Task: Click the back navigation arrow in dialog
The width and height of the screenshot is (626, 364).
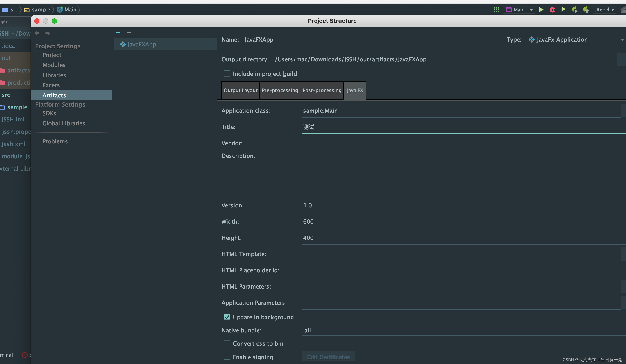Action: pos(37,33)
